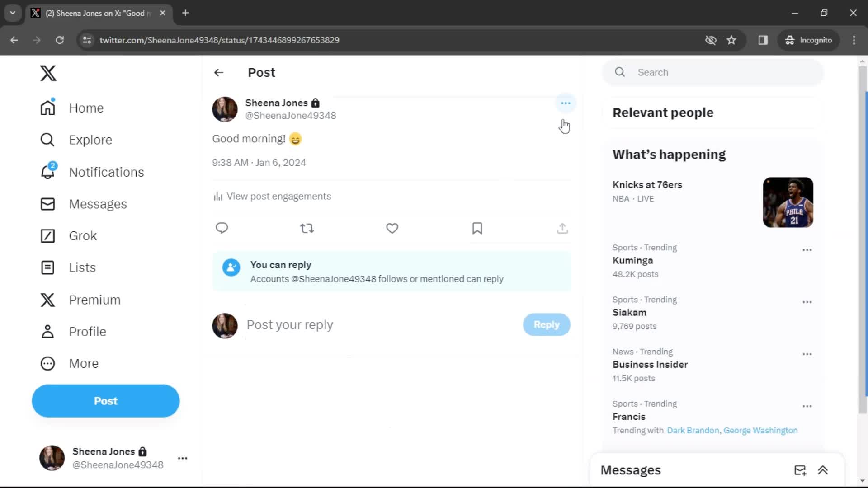
Task: Open Lists in sidebar
Action: [x=68, y=267]
